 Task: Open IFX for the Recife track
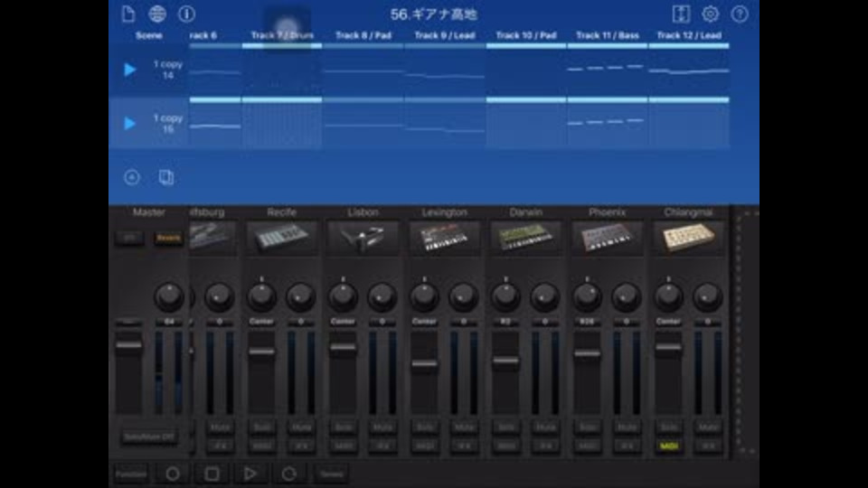(301, 446)
